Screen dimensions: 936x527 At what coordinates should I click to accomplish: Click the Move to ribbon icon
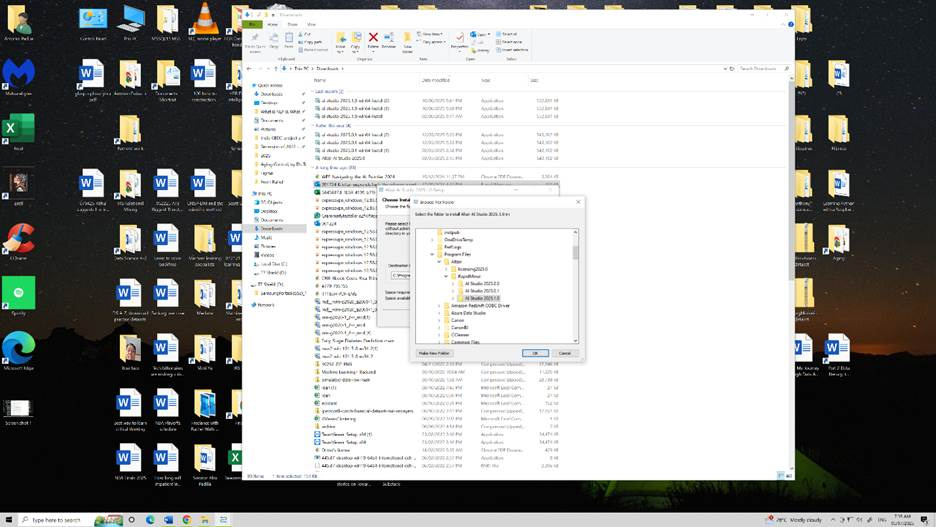pos(341,42)
